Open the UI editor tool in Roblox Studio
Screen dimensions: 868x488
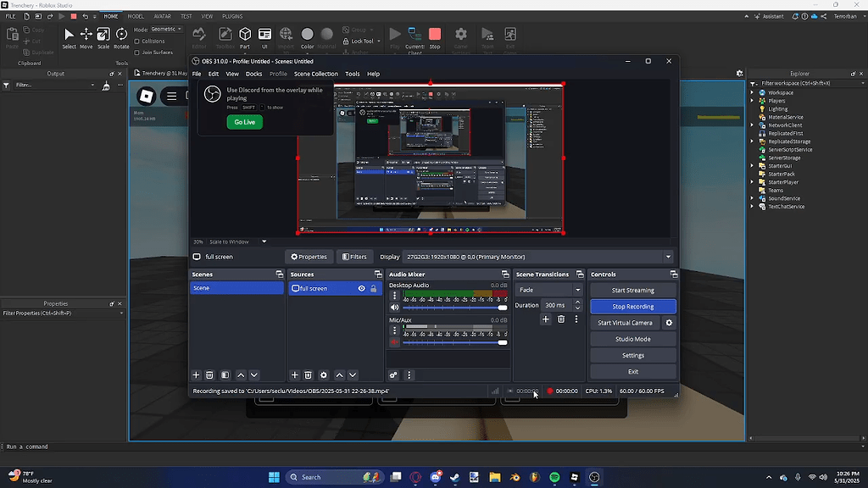(x=264, y=38)
